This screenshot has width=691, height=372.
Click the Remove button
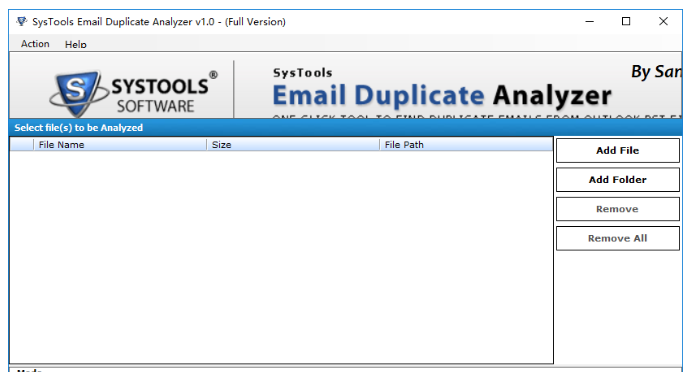pyautogui.click(x=617, y=209)
